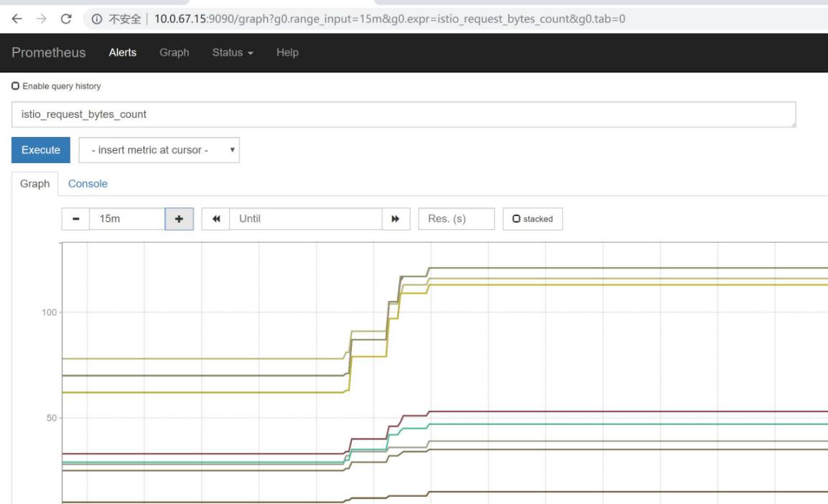
Task: Toggle the stacked graph checkbox
Action: [x=517, y=219]
